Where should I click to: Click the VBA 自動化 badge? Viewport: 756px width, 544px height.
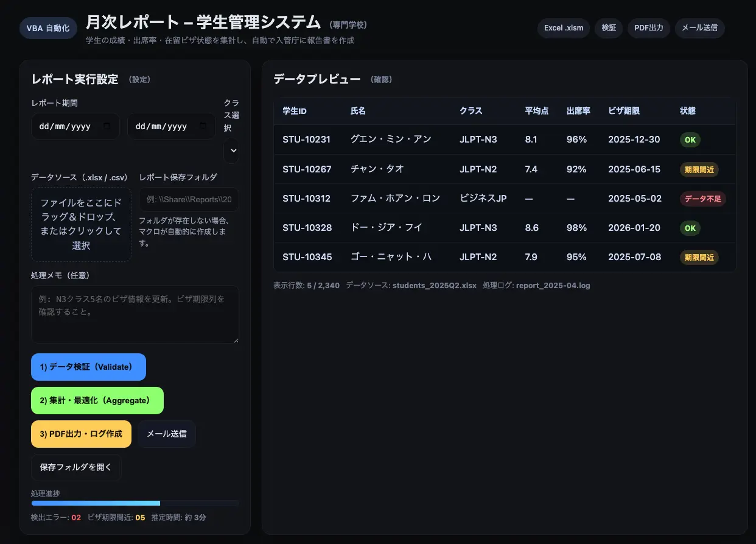(x=48, y=28)
